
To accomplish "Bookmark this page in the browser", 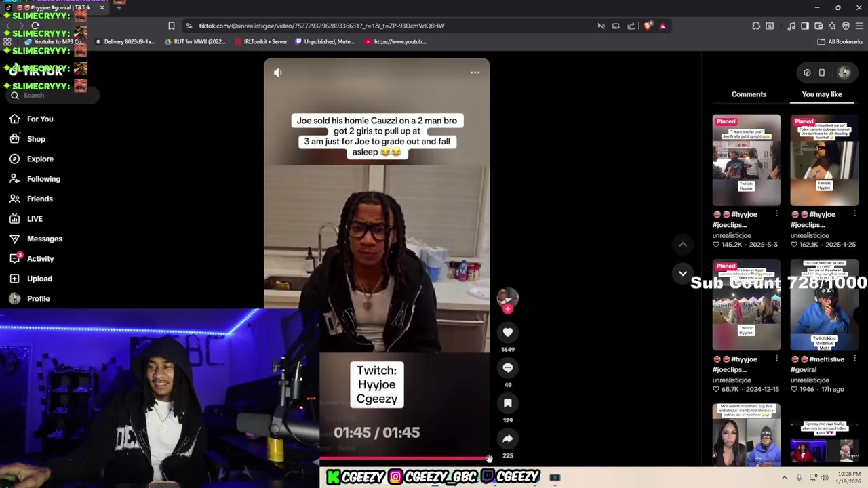I will (x=171, y=26).
